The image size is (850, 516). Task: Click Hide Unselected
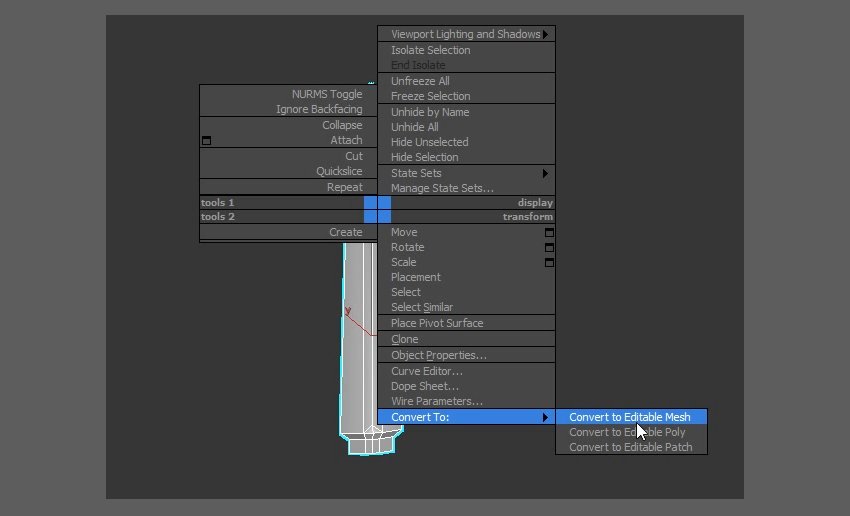click(x=429, y=142)
